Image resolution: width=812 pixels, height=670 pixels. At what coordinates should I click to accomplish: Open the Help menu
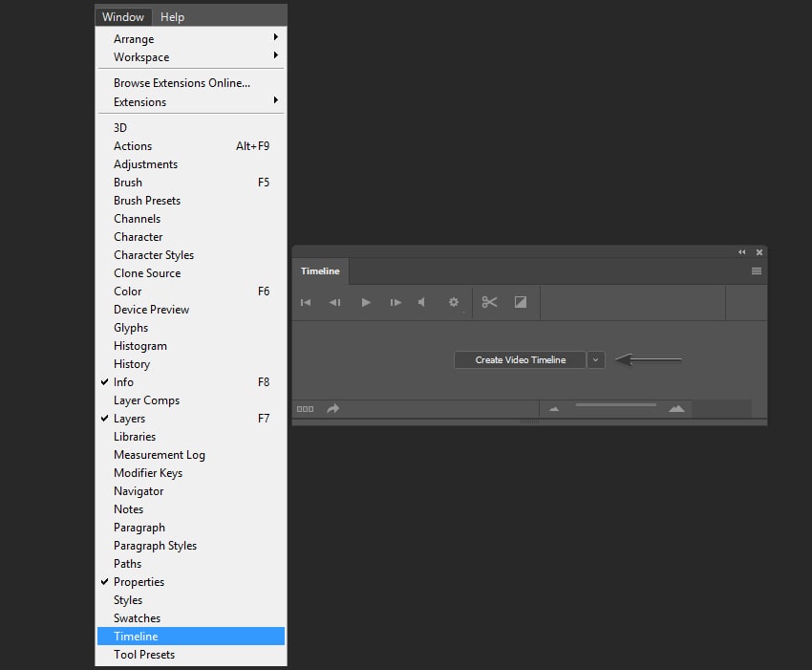coord(172,16)
